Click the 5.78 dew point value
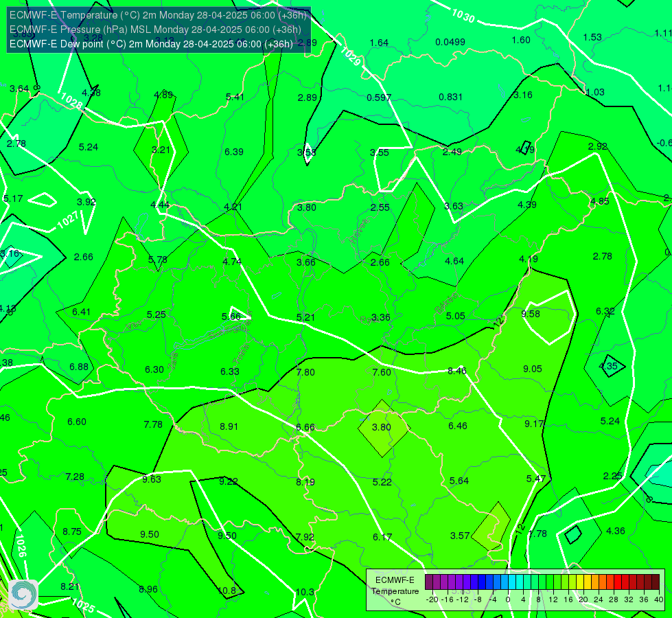 coord(158,260)
